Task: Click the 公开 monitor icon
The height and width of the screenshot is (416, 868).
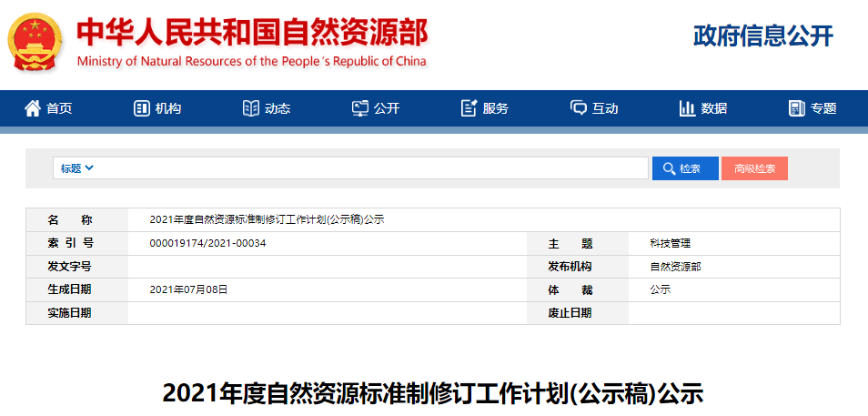Action: click(x=360, y=108)
